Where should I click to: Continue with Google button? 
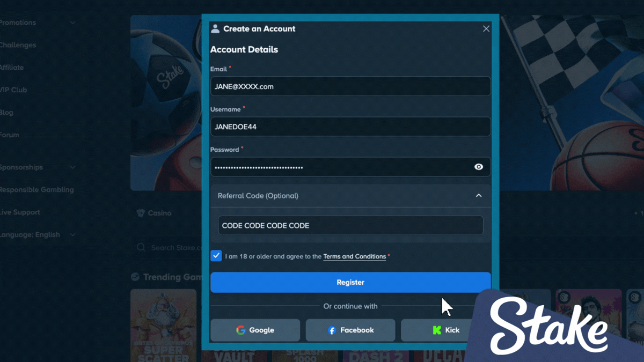click(255, 330)
